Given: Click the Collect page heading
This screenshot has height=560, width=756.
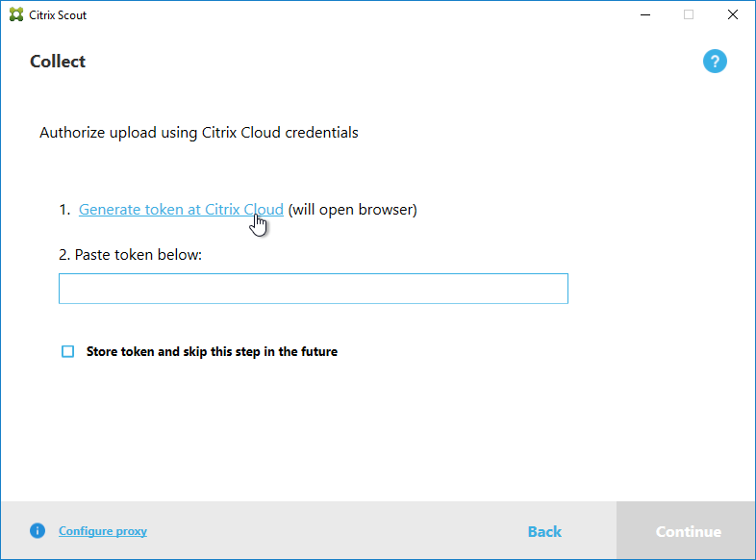Looking at the screenshot, I should [x=58, y=62].
